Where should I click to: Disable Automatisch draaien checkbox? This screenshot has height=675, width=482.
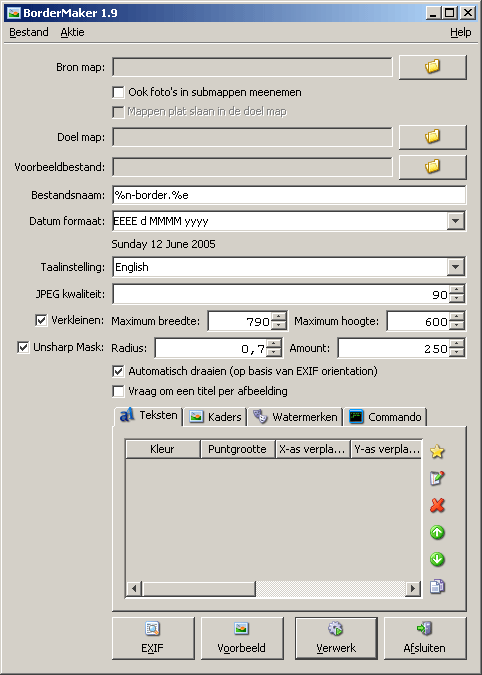[x=118, y=371]
